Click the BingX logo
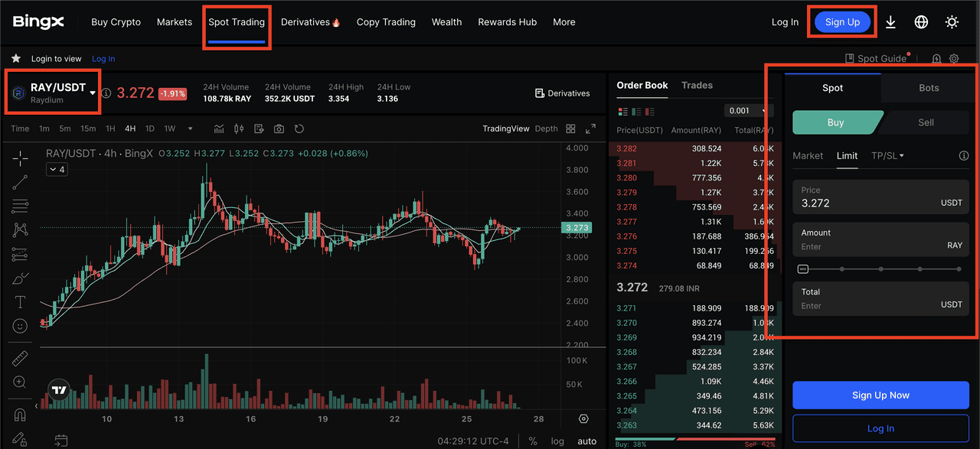The height and width of the screenshot is (449, 980). (x=38, y=22)
